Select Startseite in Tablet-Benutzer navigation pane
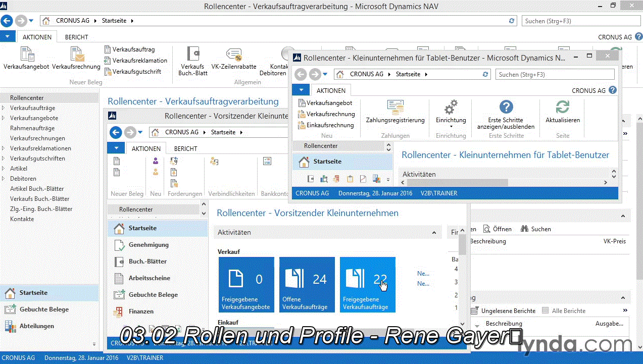Viewport: 643px width, 364px height. click(342, 162)
